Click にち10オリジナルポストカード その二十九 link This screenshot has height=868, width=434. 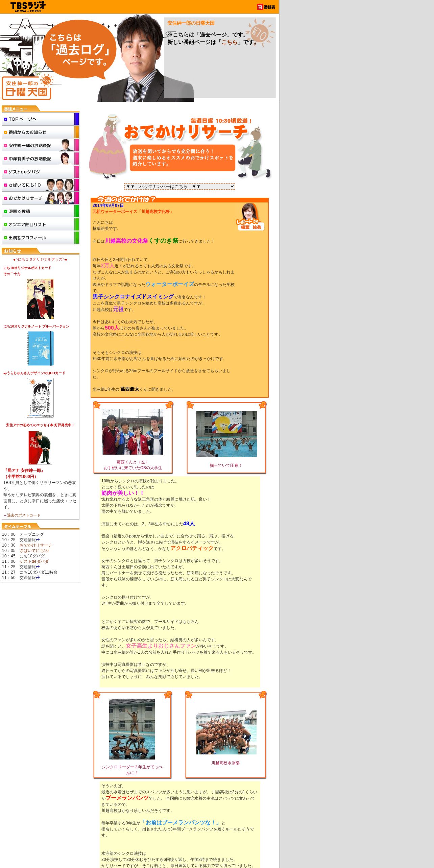pyautogui.click(x=27, y=271)
